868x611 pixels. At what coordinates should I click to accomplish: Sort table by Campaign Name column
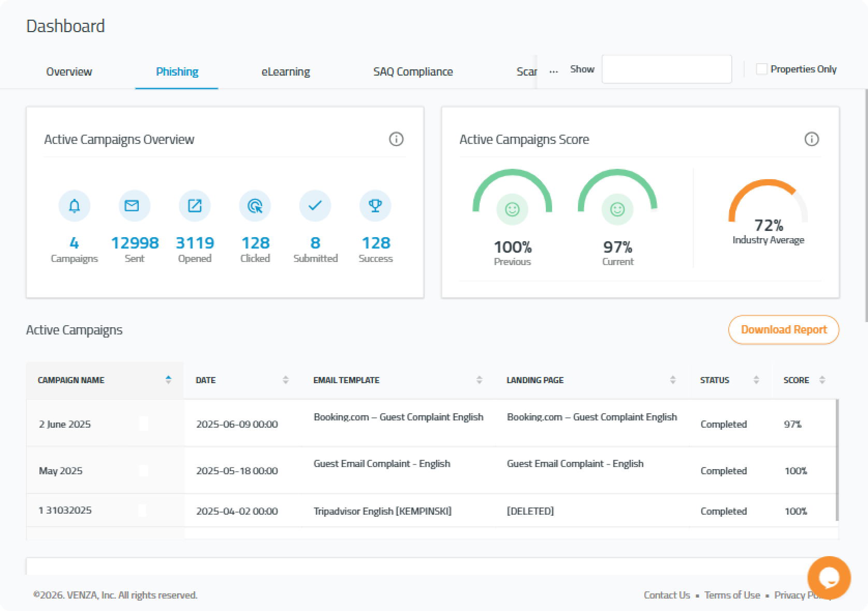[168, 380]
